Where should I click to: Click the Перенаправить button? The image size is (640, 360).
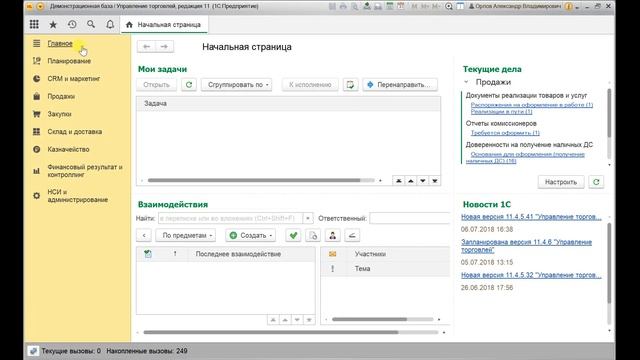click(400, 84)
